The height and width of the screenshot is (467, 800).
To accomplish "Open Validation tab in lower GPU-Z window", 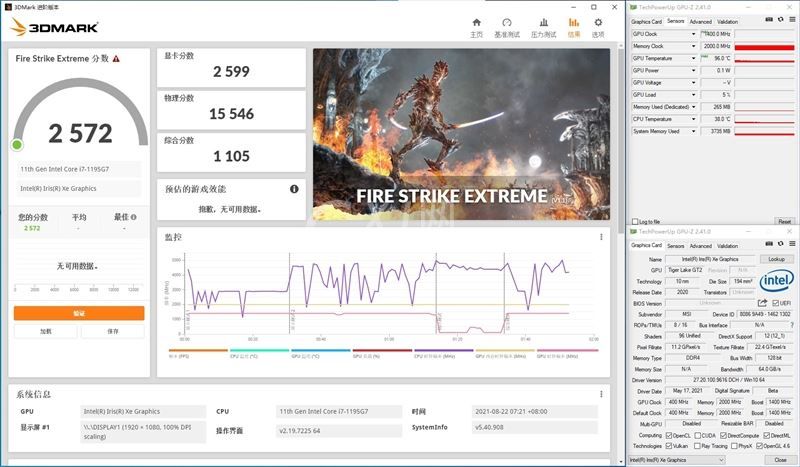I will [x=728, y=245].
